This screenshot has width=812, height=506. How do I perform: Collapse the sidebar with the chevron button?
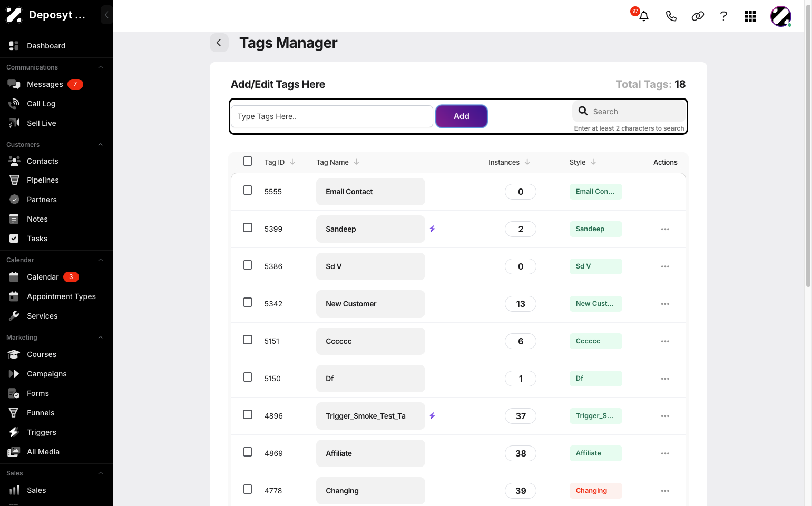(106, 15)
